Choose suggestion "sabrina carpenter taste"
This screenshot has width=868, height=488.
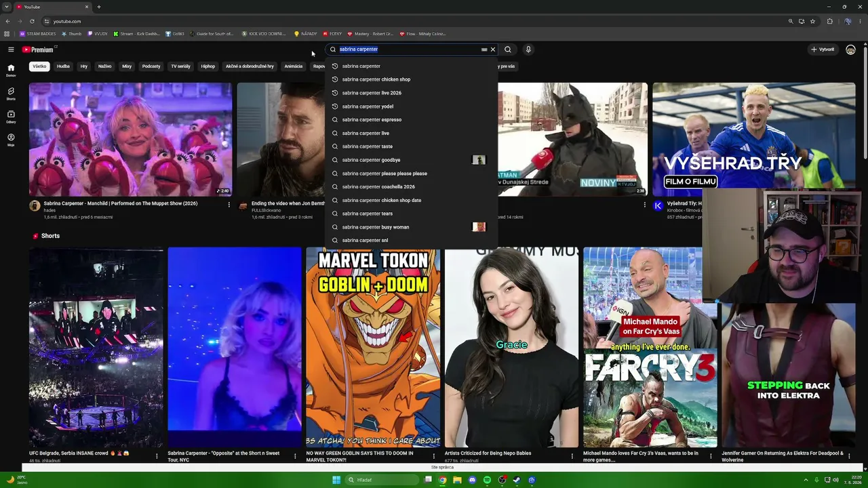pos(411,146)
